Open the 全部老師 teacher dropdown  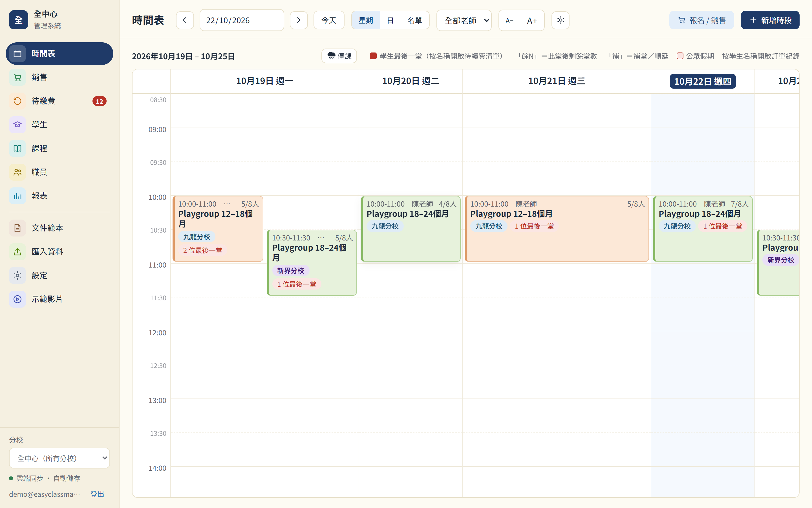[464, 21]
